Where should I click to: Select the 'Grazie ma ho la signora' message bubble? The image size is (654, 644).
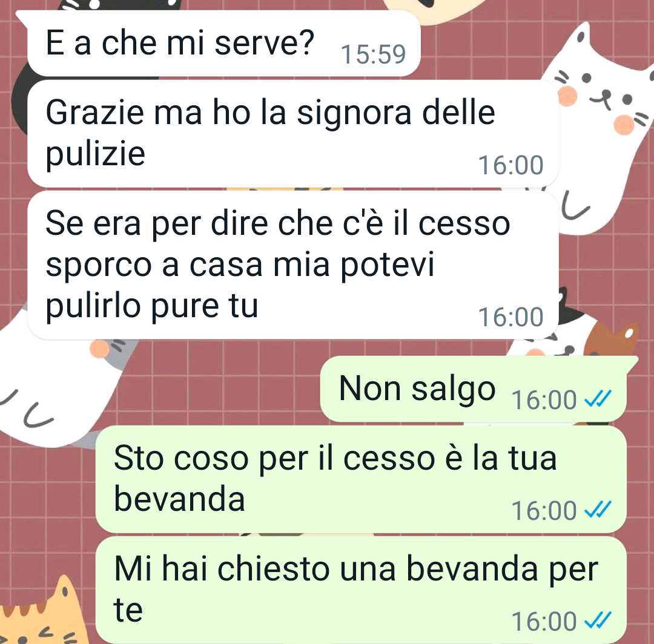point(293,133)
